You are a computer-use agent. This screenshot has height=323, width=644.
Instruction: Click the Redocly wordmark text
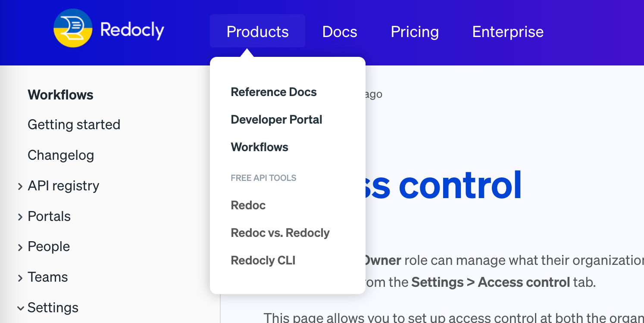[x=132, y=30]
